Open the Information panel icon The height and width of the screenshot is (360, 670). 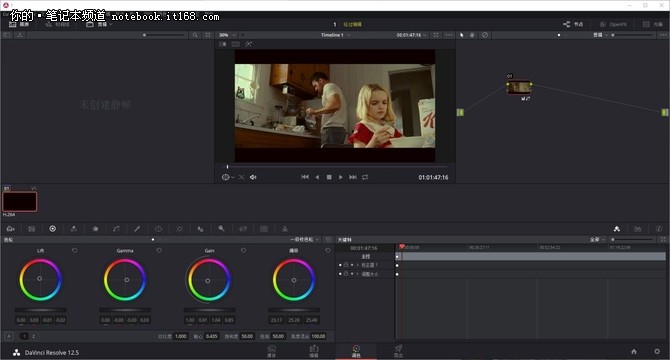click(659, 229)
